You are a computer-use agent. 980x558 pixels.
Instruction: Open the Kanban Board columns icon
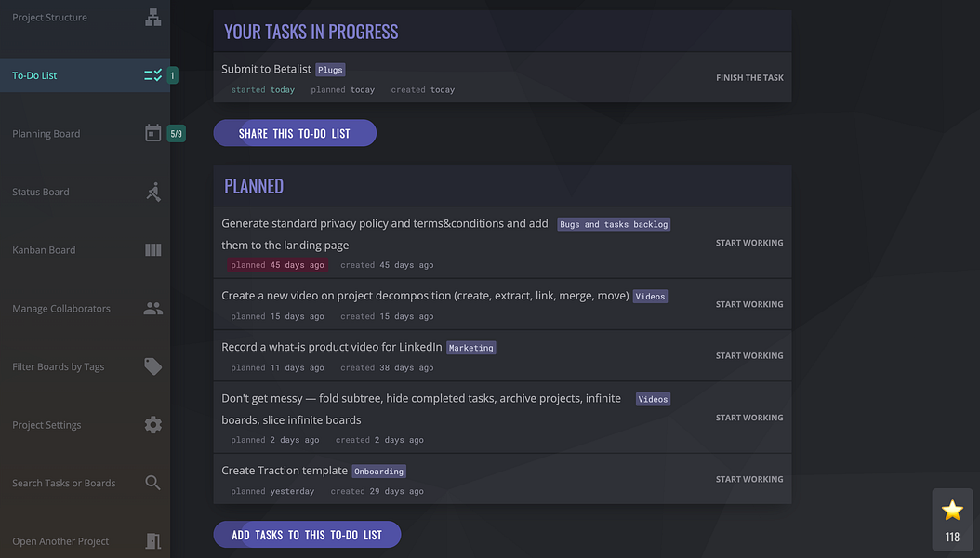point(153,250)
